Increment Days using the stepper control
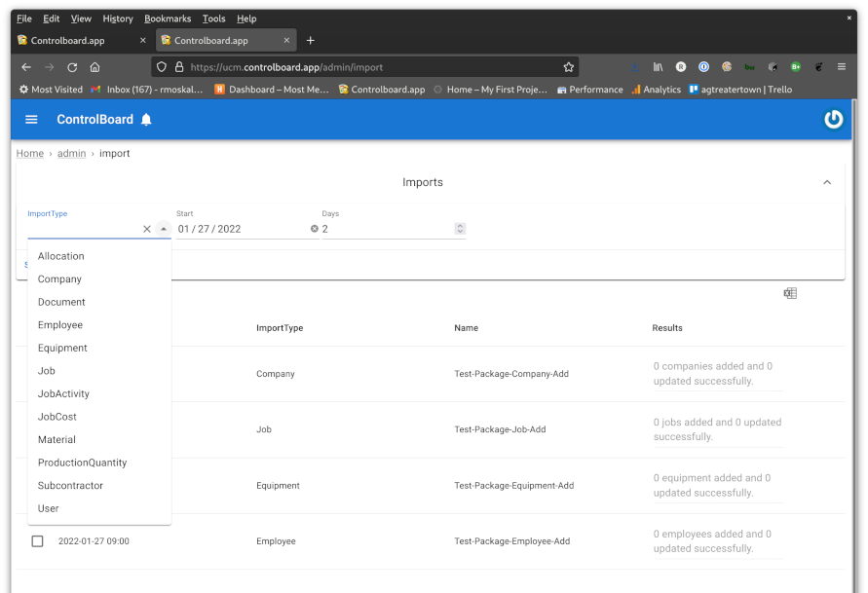 click(460, 226)
